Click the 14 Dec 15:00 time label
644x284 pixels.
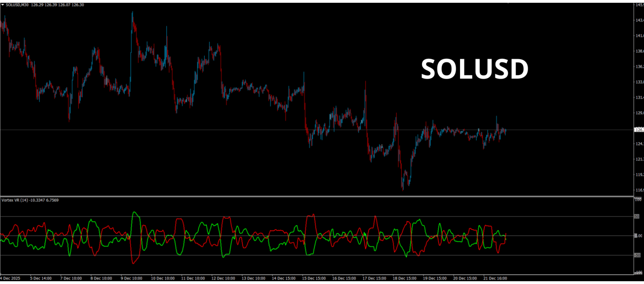pos(283,278)
